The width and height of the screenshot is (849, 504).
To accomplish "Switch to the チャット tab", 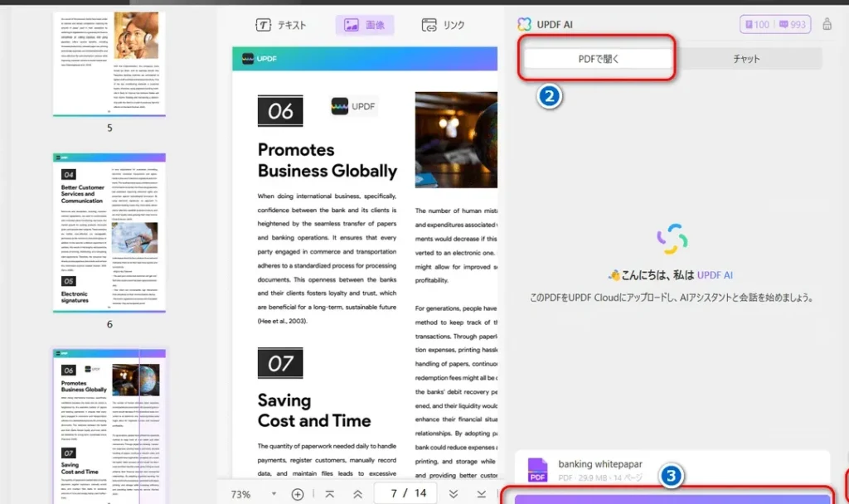I will 746,59.
